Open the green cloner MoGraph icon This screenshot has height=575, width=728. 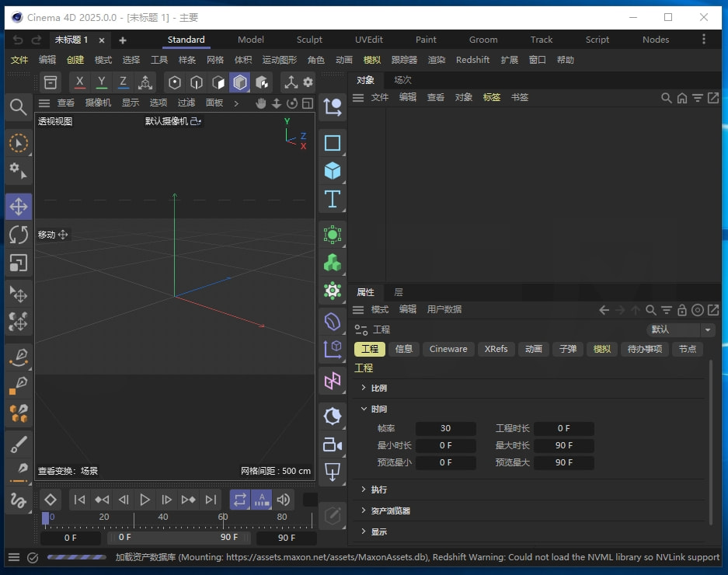[x=333, y=263]
